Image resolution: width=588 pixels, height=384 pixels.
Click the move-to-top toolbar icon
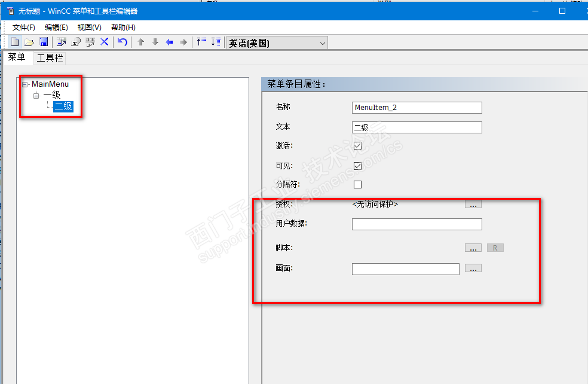(x=202, y=42)
